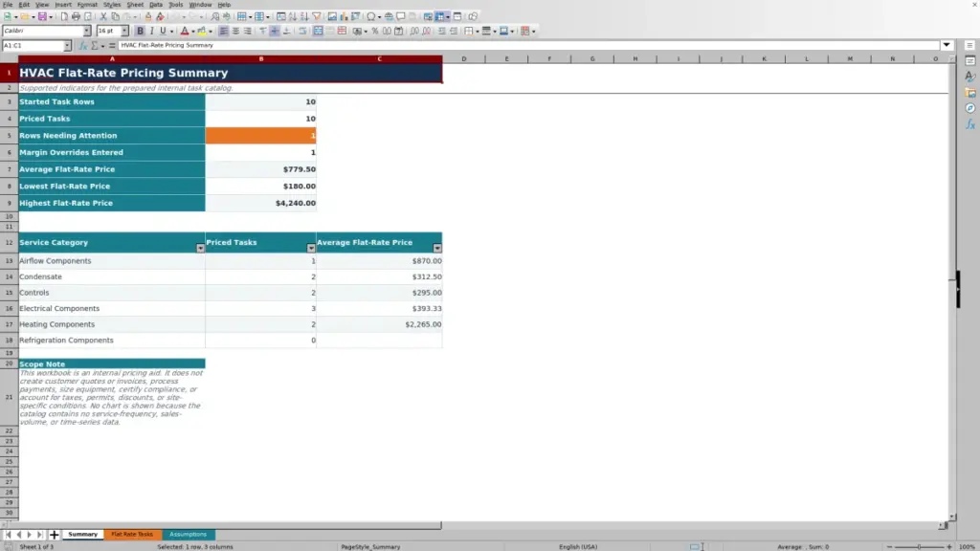This screenshot has height=551, width=980.
Task: Click the Format as Percent icon
Action: coord(375,31)
